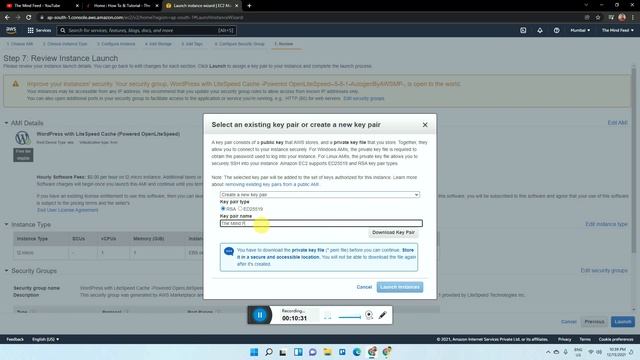Screen dimensions: 640x360
Task: Open the Mumbai region dropdown
Action: [x=580, y=30]
